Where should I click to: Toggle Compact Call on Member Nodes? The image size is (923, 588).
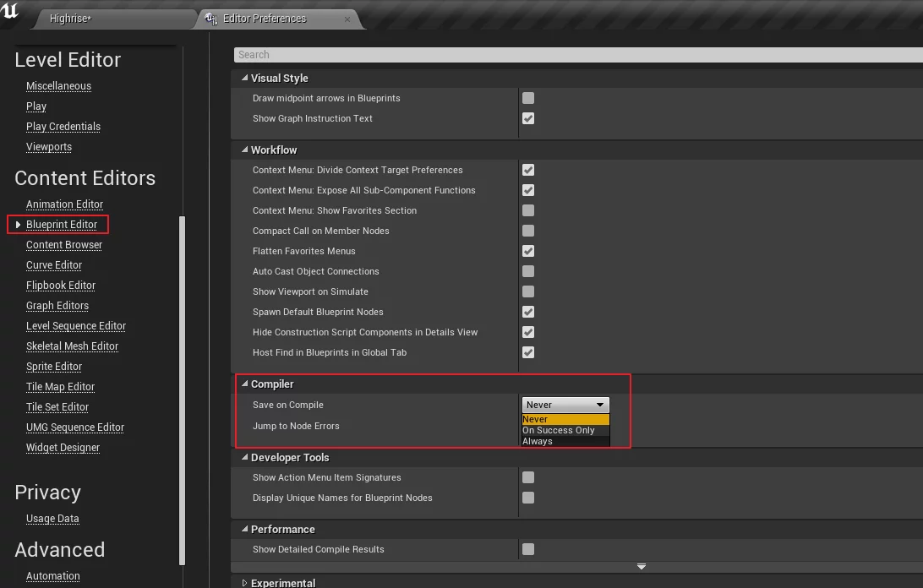528,231
